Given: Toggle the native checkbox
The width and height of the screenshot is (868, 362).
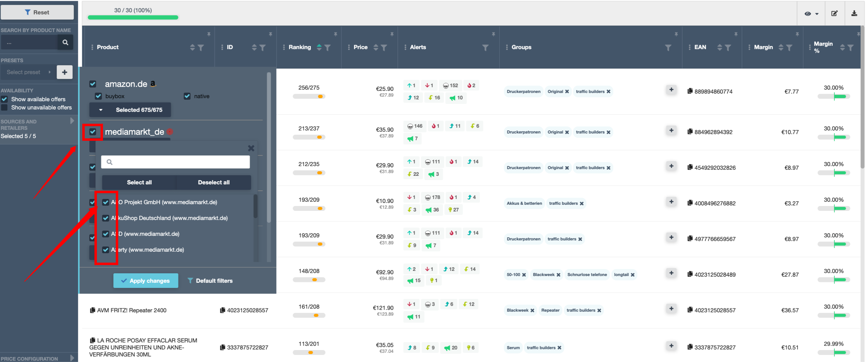Looking at the screenshot, I should coord(187,96).
